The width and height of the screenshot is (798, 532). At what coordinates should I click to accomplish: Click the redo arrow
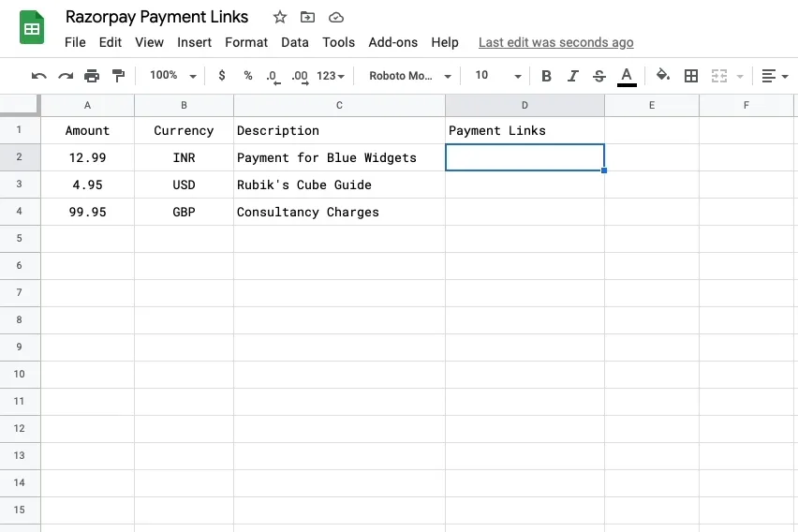click(66, 76)
